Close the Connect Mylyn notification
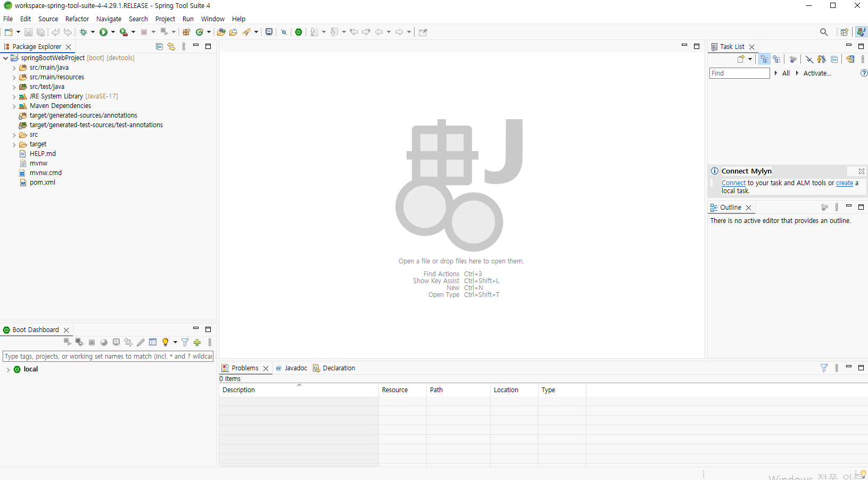 861,171
